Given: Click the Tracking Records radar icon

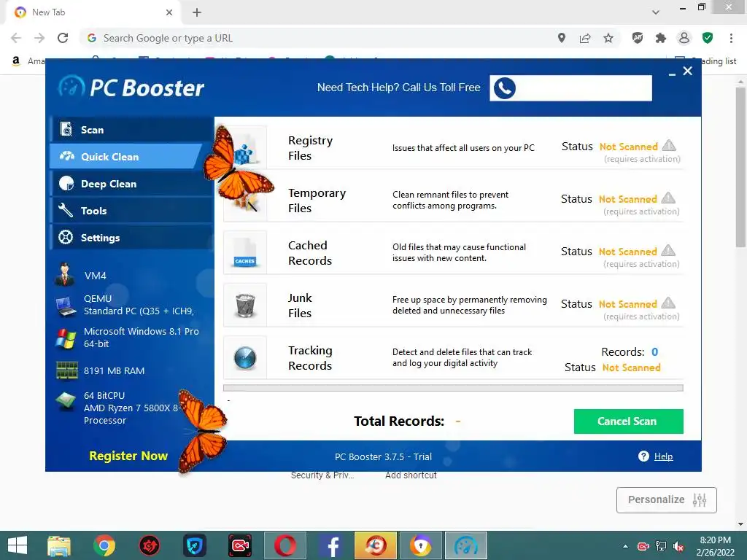Looking at the screenshot, I should [245, 357].
